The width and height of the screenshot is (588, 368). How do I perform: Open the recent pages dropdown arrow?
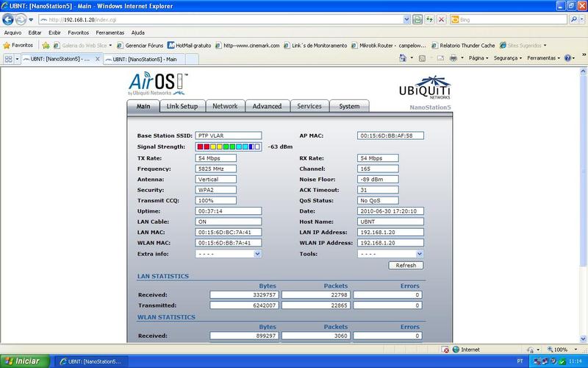(31, 20)
